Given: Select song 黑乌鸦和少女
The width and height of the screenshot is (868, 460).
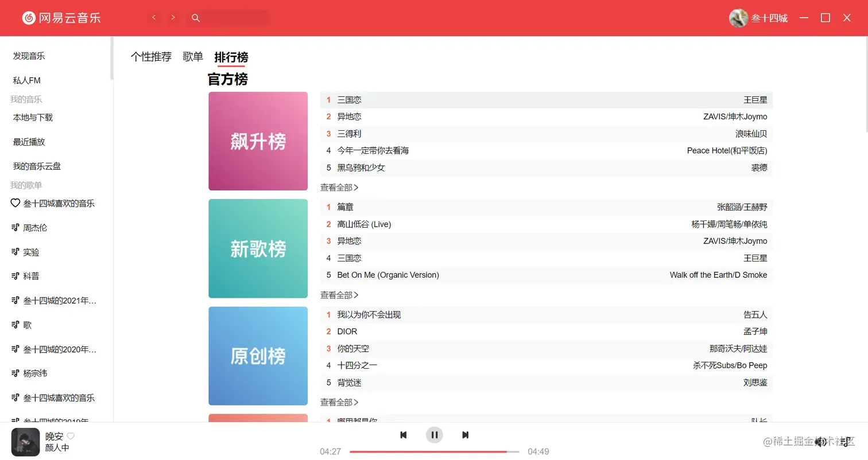Looking at the screenshot, I should point(361,167).
